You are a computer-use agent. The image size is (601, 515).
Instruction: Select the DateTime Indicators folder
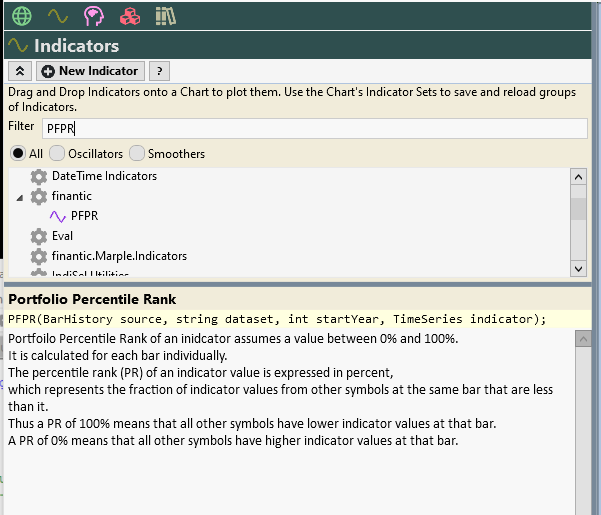click(104, 176)
